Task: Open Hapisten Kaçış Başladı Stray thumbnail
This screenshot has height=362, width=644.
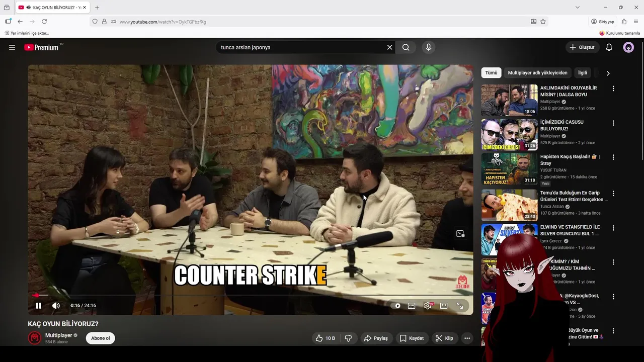Action: [509, 169]
